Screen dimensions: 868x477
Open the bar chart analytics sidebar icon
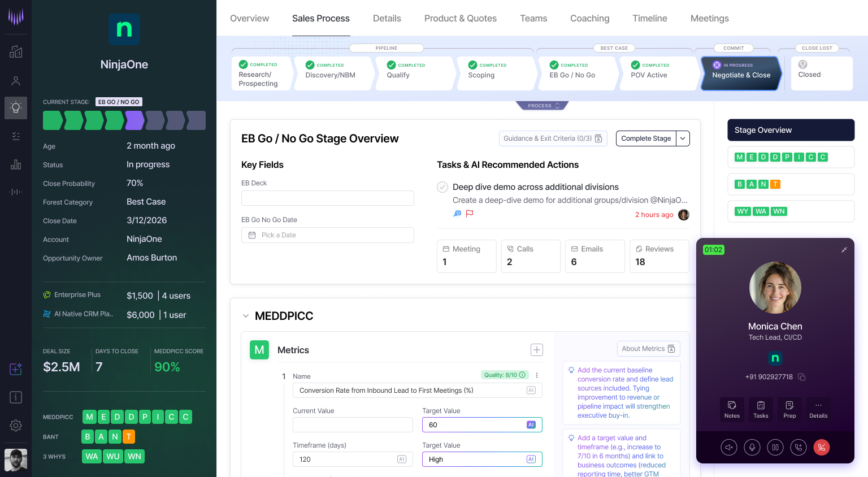16,164
